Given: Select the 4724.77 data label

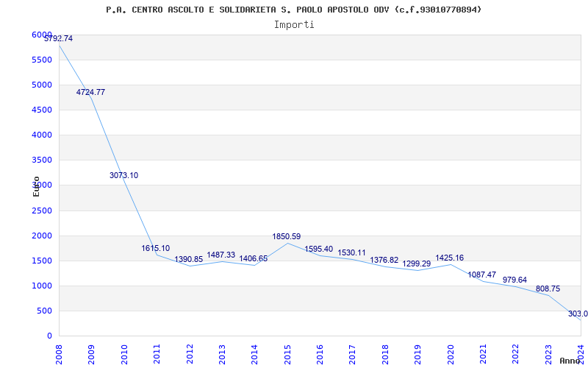Looking at the screenshot, I should coord(90,92).
